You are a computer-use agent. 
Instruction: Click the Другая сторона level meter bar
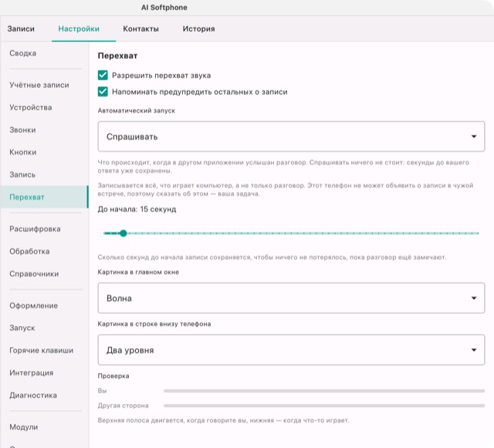point(324,406)
